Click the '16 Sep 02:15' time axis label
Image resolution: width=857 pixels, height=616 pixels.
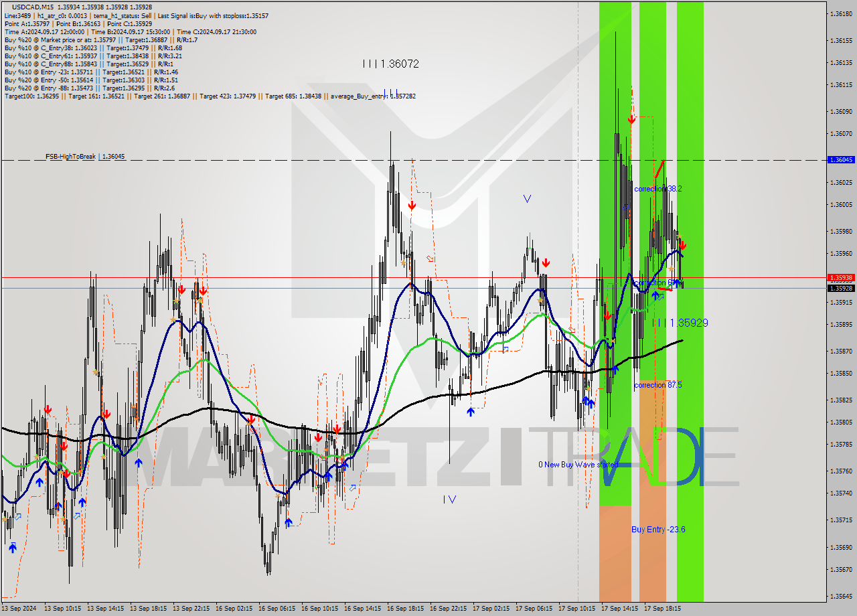(234, 609)
